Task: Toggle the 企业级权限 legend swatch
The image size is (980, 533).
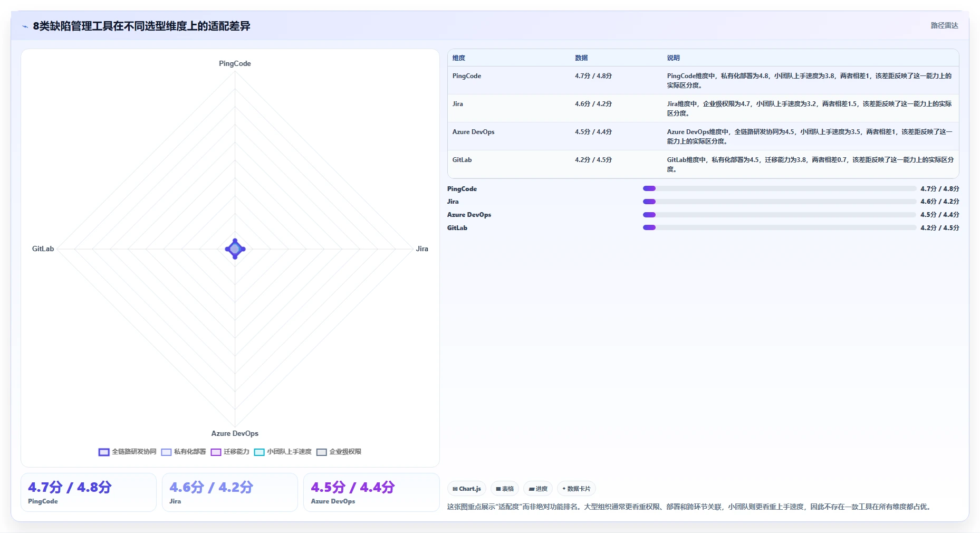Action: 322,452
